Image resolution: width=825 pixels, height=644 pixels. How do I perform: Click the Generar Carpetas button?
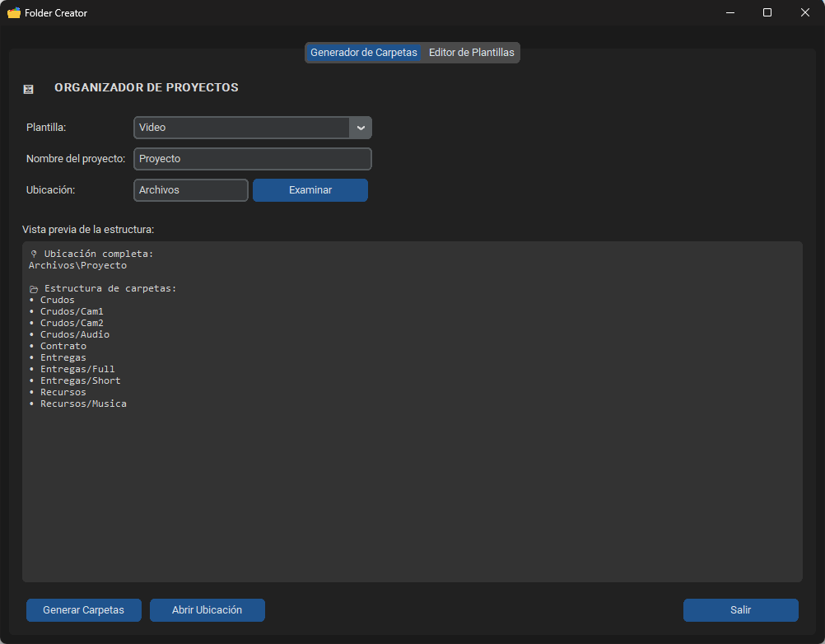(x=83, y=610)
